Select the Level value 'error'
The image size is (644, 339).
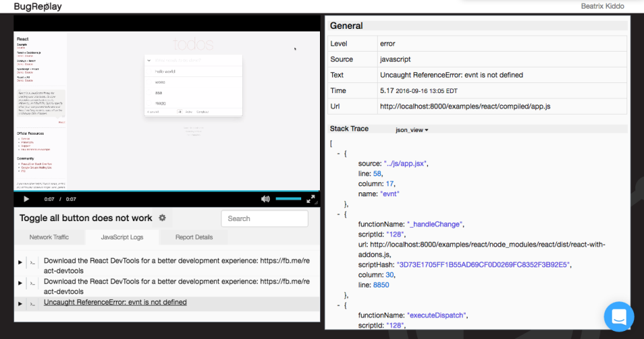[387, 44]
